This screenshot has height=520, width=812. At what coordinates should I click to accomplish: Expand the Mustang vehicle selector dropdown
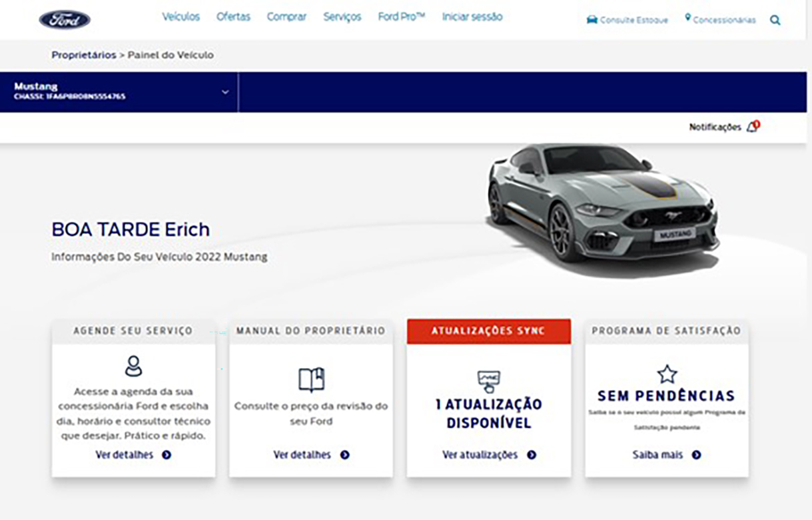click(x=225, y=92)
